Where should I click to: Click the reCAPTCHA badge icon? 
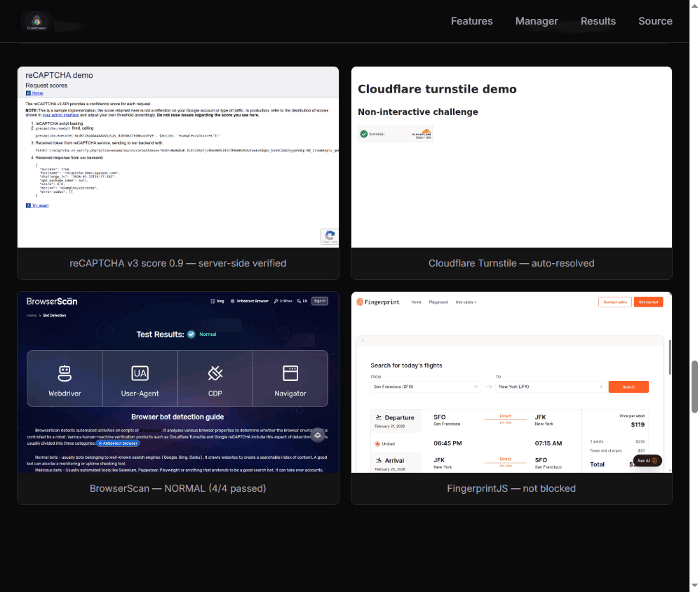pyautogui.click(x=330, y=236)
